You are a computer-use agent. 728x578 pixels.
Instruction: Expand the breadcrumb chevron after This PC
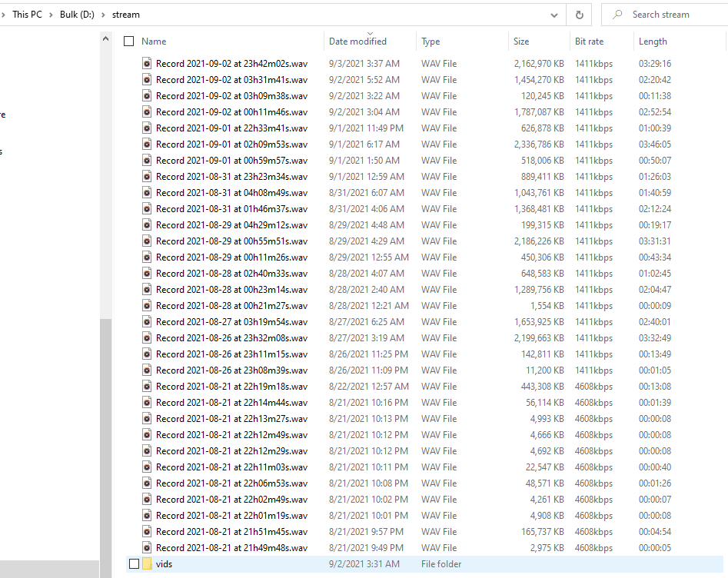[51, 15]
